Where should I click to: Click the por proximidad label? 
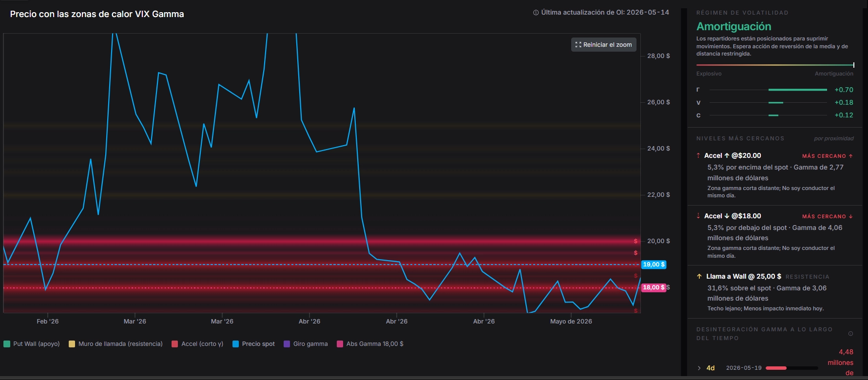click(x=833, y=138)
